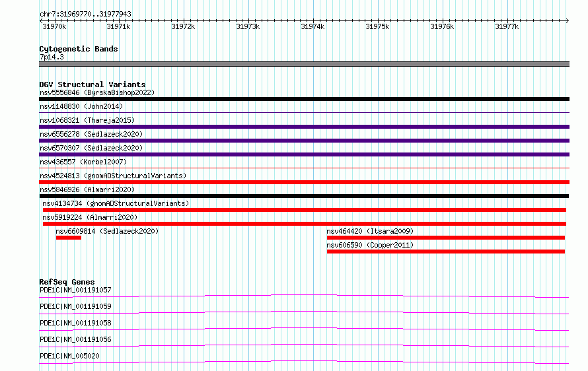The image size is (588, 371).
Task: Click the 31977k ruler label
Action: click(x=507, y=26)
